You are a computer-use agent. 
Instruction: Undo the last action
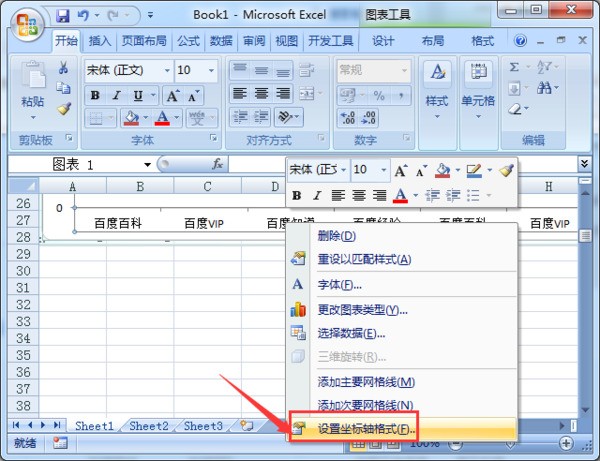(83, 16)
